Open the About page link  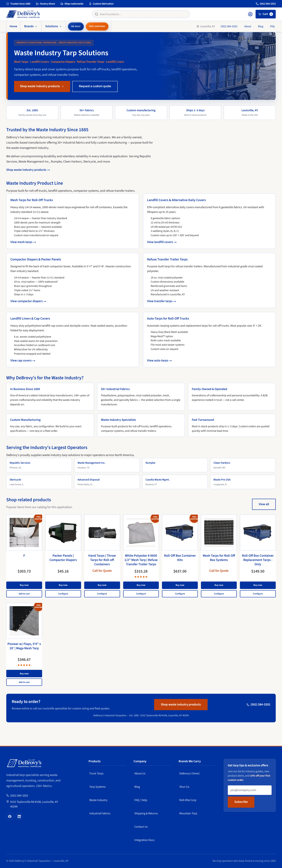(x=248, y=26)
